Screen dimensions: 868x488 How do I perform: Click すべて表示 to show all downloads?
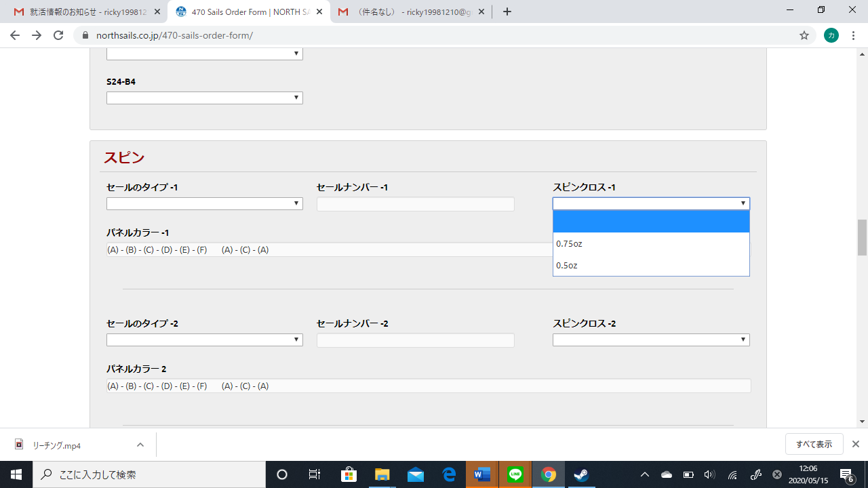pos(814,444)
